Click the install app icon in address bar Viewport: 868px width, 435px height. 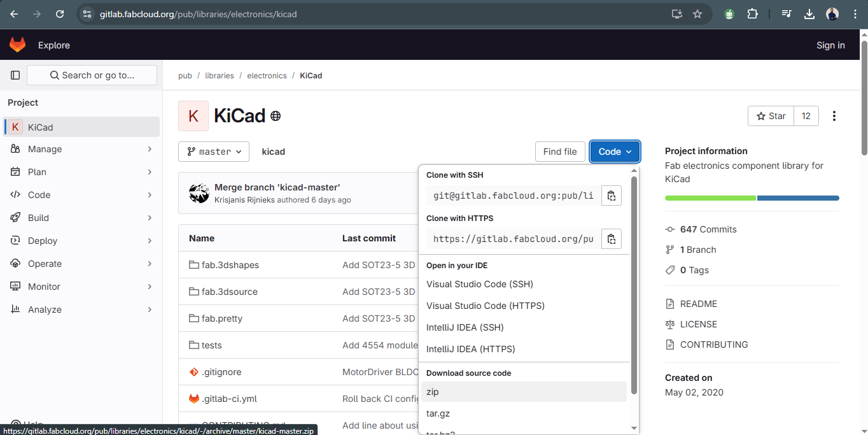click(x=677, y=14)
